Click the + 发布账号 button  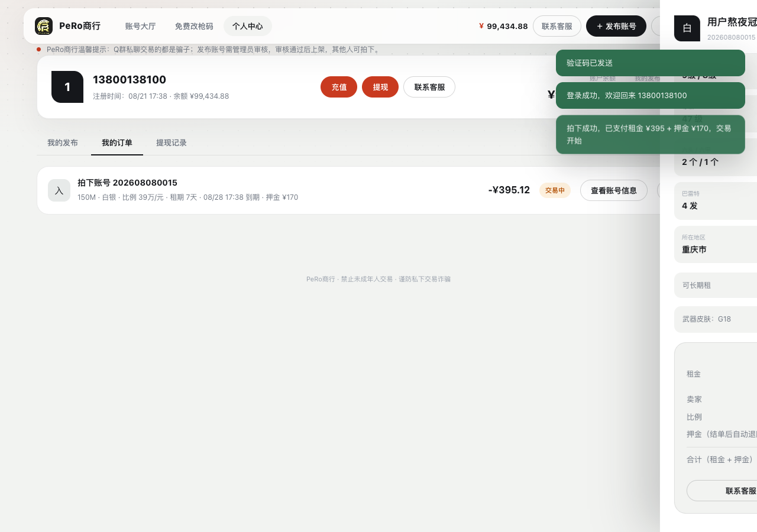point(616,26)
